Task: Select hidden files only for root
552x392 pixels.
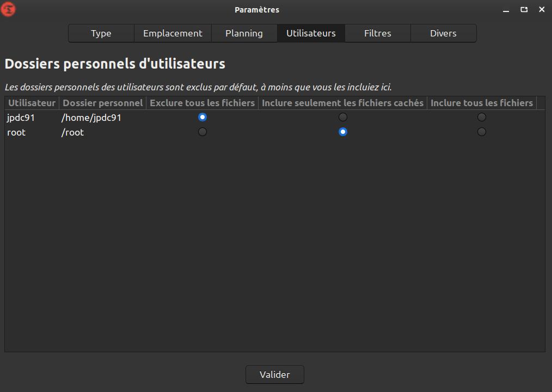Action: pos(342,132)
